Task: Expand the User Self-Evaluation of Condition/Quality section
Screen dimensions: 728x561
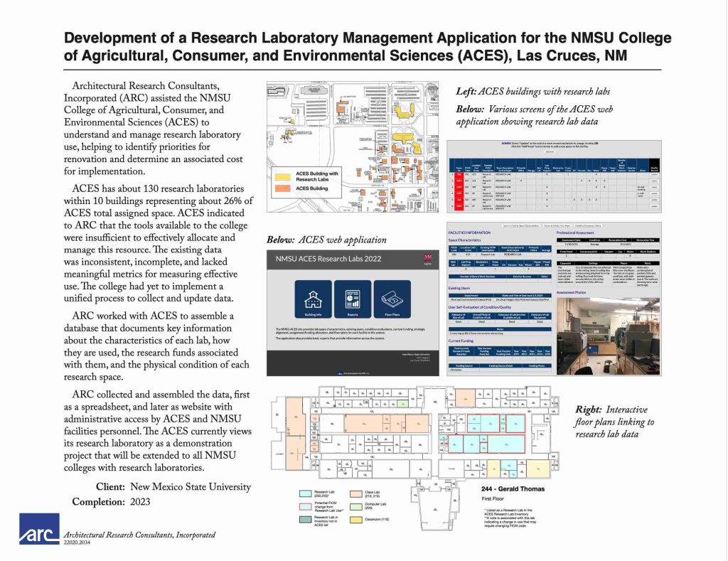Action: 479,307
